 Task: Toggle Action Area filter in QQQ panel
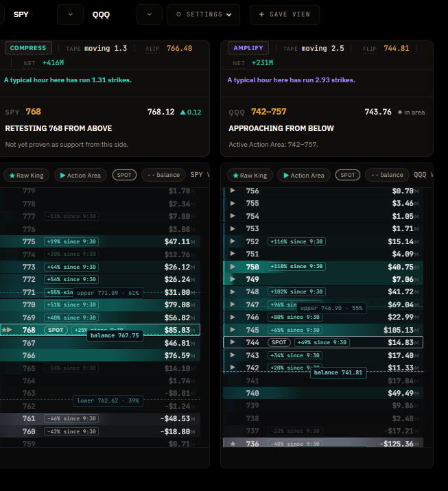click(x=304, y=176)
